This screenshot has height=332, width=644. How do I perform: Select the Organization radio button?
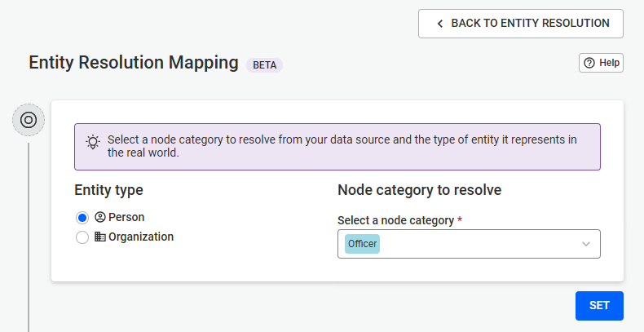pos(82,237)
